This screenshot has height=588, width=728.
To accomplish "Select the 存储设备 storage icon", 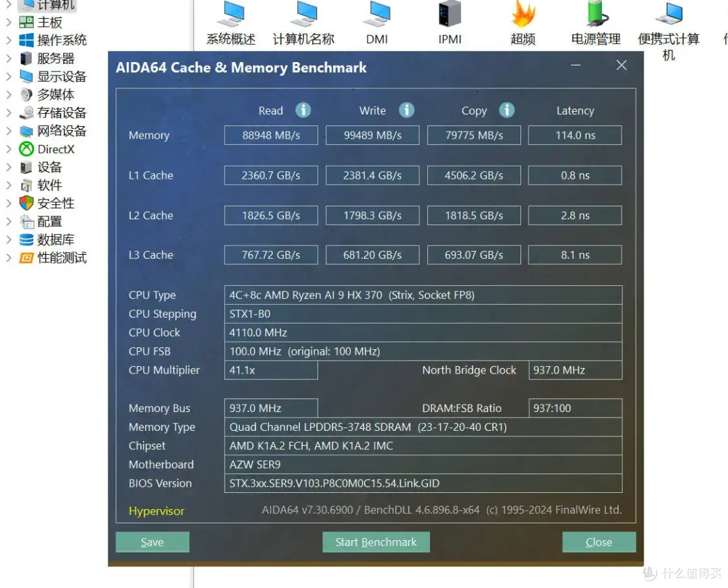I will [26, 113].
